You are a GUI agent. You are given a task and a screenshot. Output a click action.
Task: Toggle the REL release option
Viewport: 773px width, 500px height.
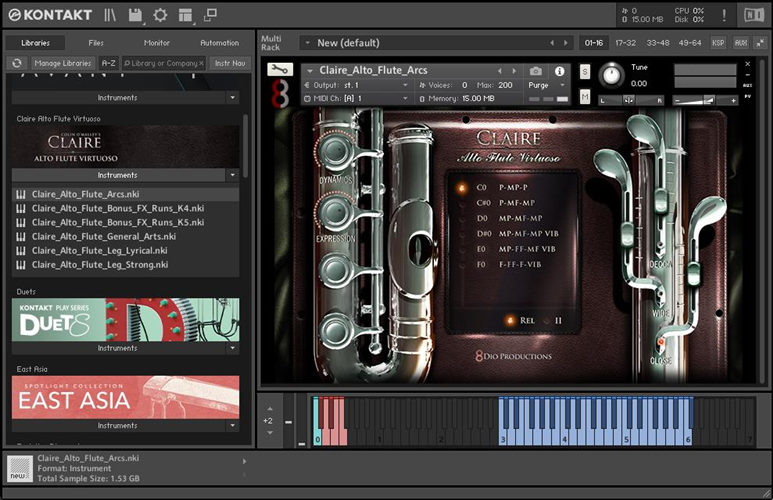[511, 320]
